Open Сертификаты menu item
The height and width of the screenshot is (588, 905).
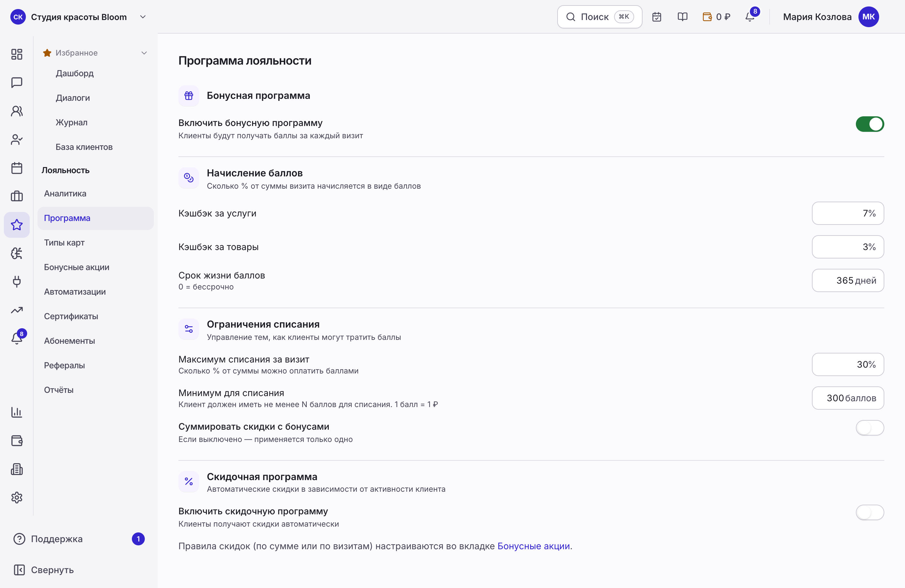point(95,316)
